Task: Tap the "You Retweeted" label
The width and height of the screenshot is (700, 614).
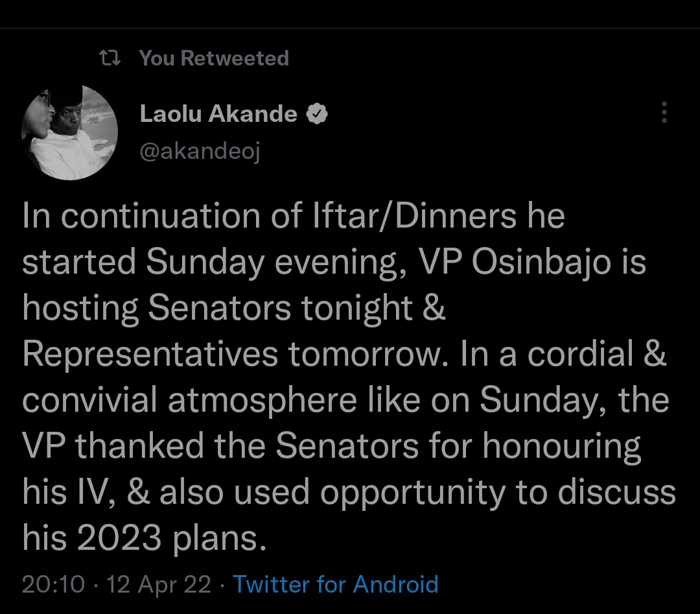Action: [x=214, y=58]
